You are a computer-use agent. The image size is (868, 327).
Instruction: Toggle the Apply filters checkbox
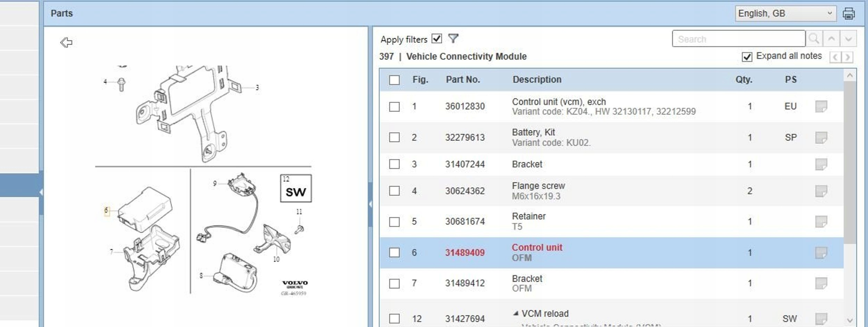[x=437, y=39]
